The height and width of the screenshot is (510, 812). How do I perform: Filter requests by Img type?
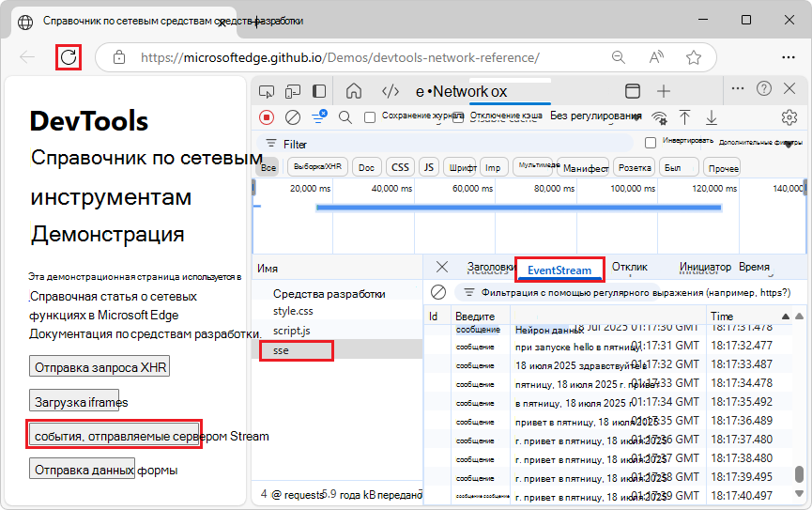coord(493,167)
